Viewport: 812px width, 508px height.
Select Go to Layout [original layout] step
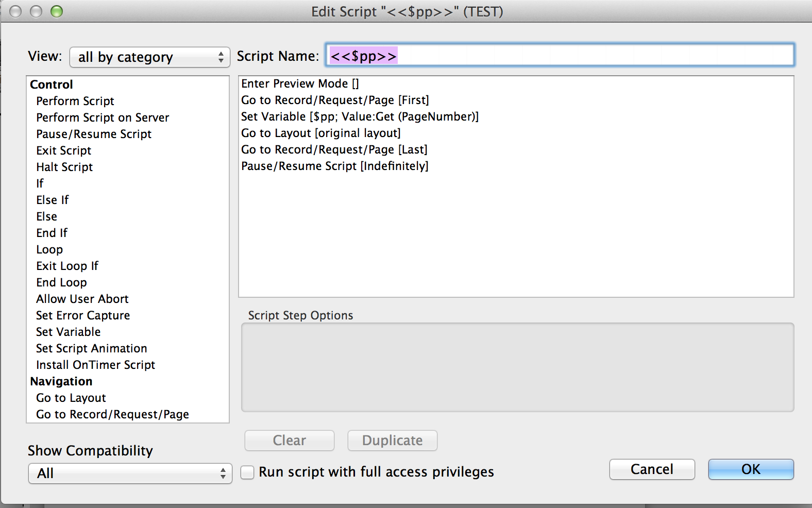pyautogui.click(x=320, y=133)
